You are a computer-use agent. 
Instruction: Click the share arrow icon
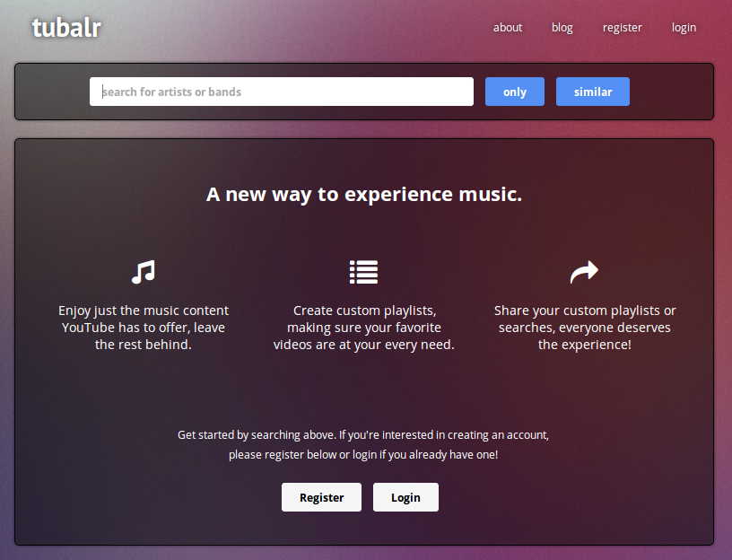(x=584, y=272)
